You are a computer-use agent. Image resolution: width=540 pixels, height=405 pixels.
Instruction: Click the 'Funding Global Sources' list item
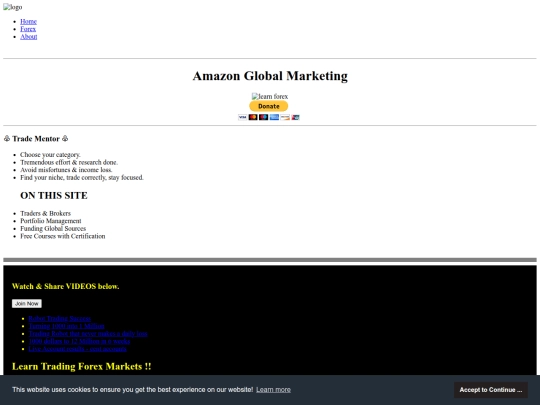pos(53,228)
